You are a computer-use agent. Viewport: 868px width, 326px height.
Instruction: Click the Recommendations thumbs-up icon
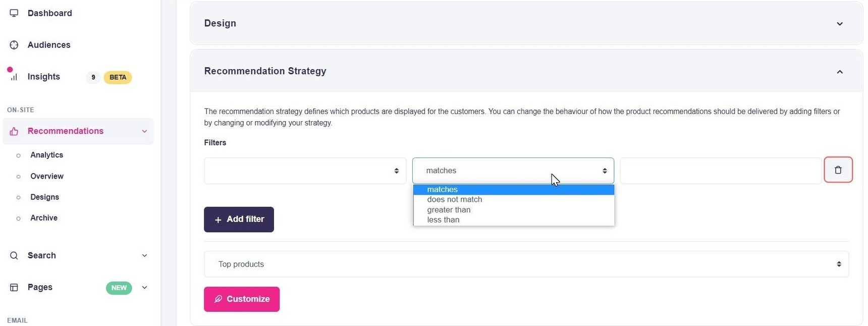14,131
